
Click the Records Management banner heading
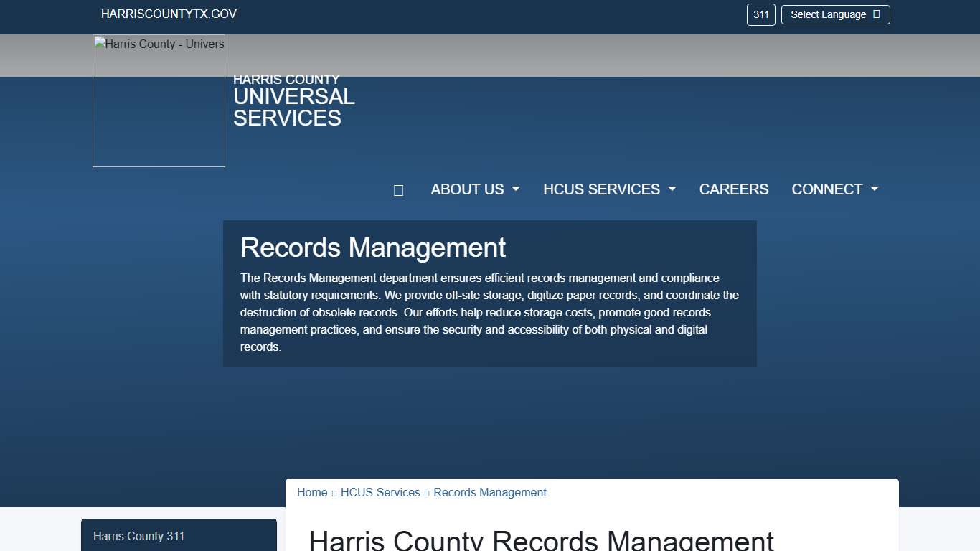pyautogui.click(x=373, y=248)
